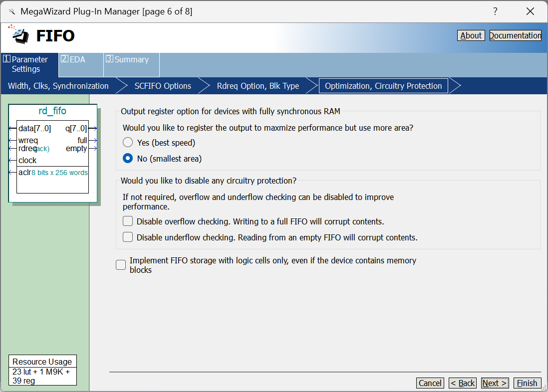Open the help question mark button

[x=495, y=11]
